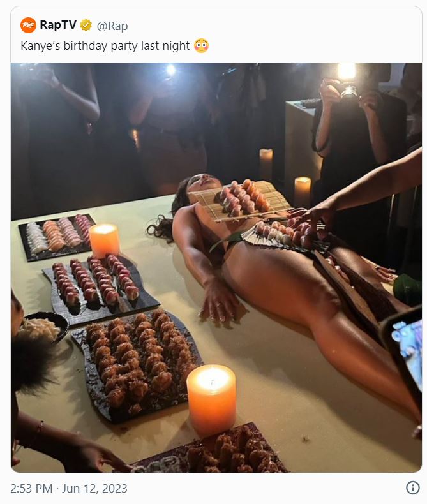Image resolution: width=427 pixels, height=504 pixels.
Task: Click the small candle beside the top-left sushi tray
Action: [104, 240]
